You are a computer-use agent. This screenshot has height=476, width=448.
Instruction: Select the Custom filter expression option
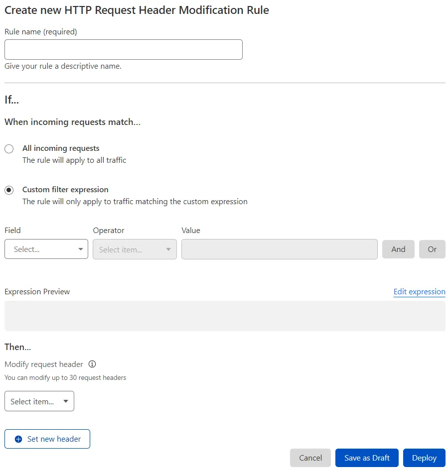pyautogui.click(x=8, y=190)
